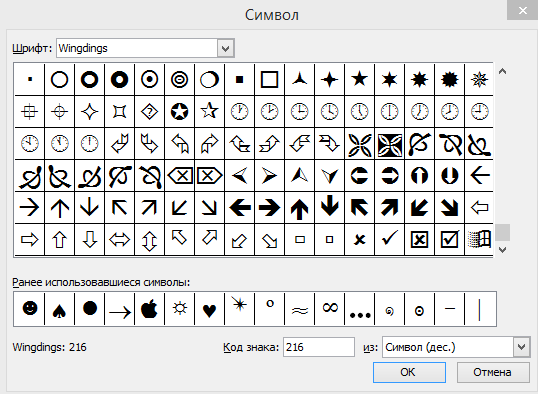Viewport: 538px width, 394px height.
Task: Expand the Символ (дес.) encoding dropdown
Action: 522,347
